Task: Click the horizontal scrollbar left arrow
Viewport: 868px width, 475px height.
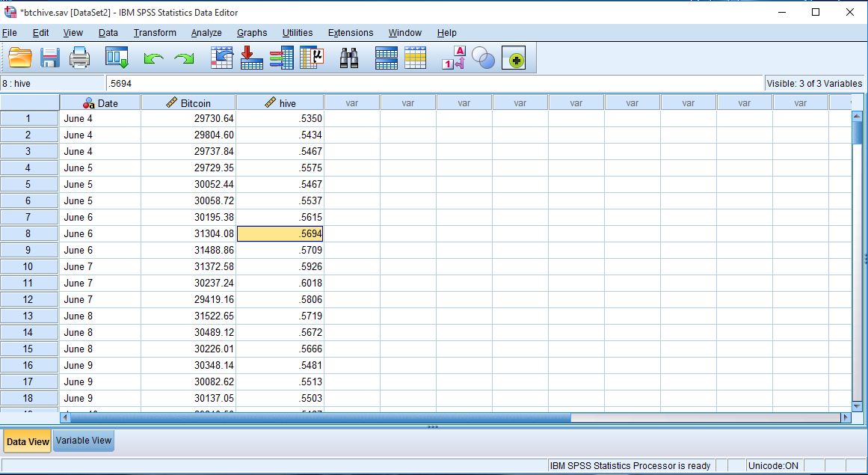Action: [65, 417]
